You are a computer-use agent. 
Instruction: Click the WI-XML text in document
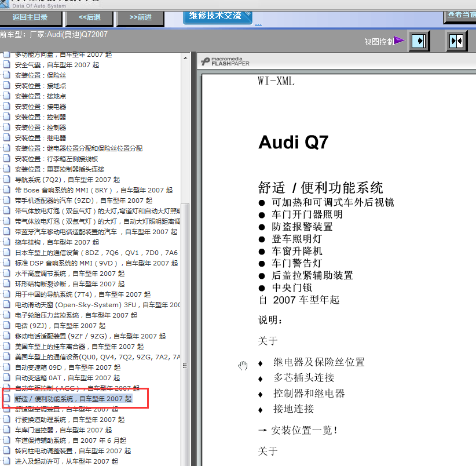[x=276, y=81]
